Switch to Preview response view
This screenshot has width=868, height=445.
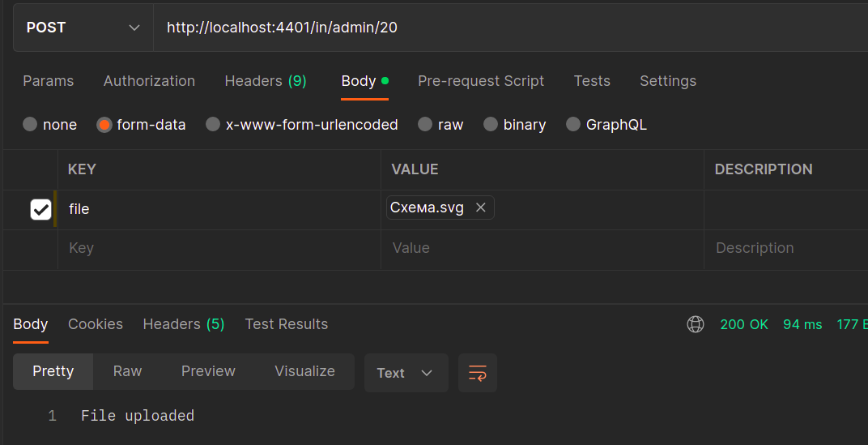pos(208,371)
